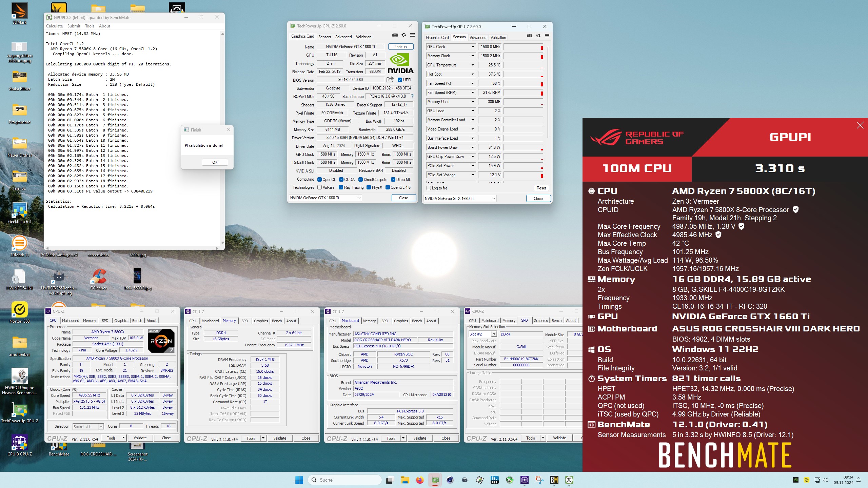Expand the Board Power Draw sensor dropdown
Image resolution: width=868 pixels, height=488 pixels.
tap(473, 147)
